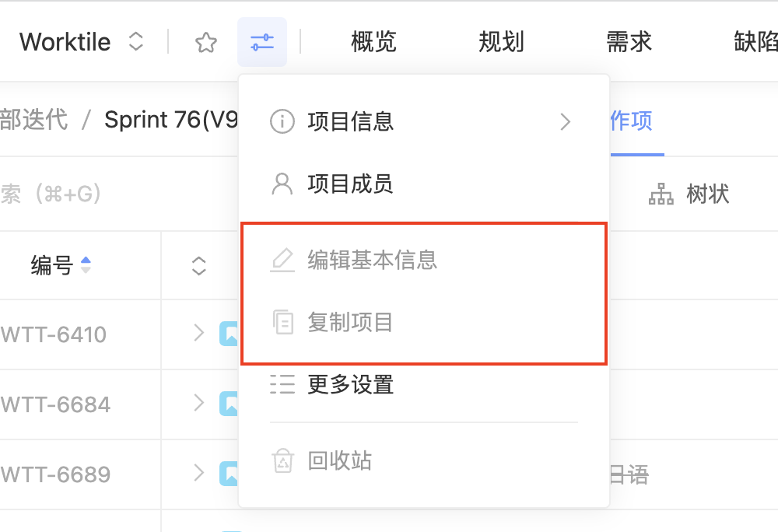Expand the WTT-6684 row
This screenshot has height=532, width=778.
198,404
